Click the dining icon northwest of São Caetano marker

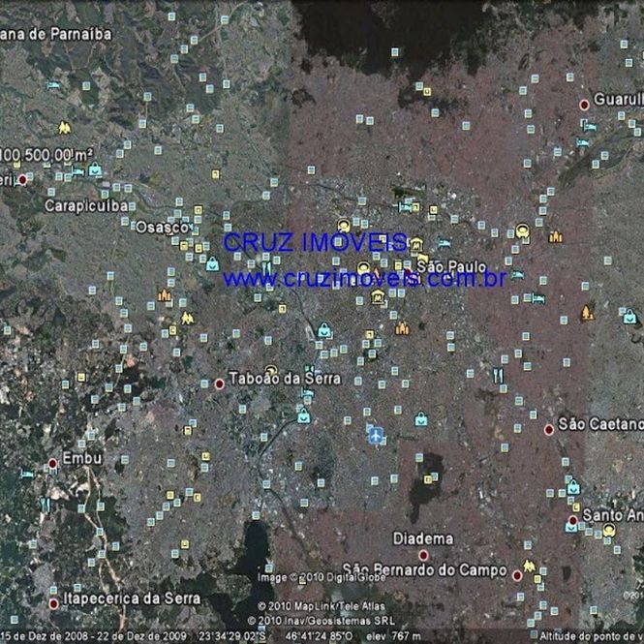tap(498, 376)
